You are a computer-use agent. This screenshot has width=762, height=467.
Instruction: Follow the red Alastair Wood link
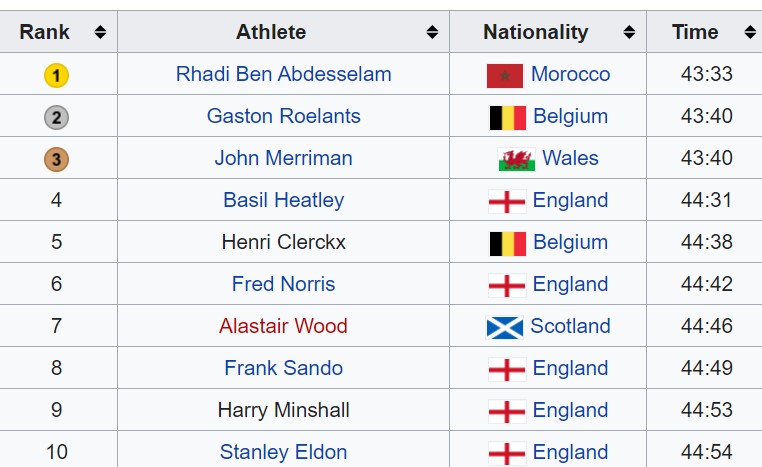(x=283, y=326)
